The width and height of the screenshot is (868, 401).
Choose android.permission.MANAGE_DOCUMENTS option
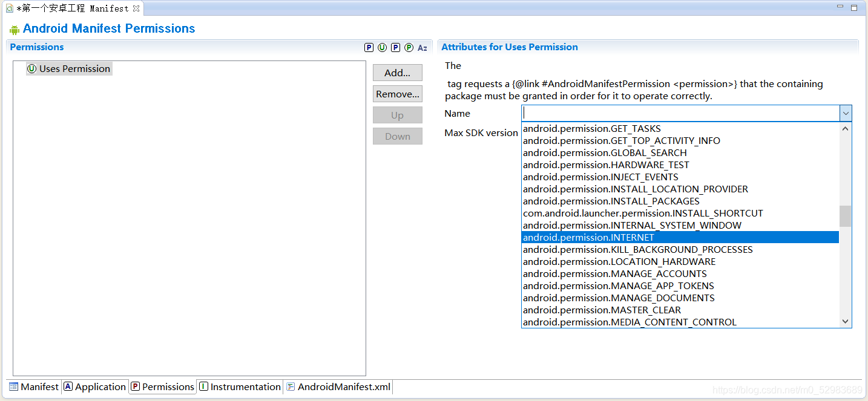tap(680, 298)
